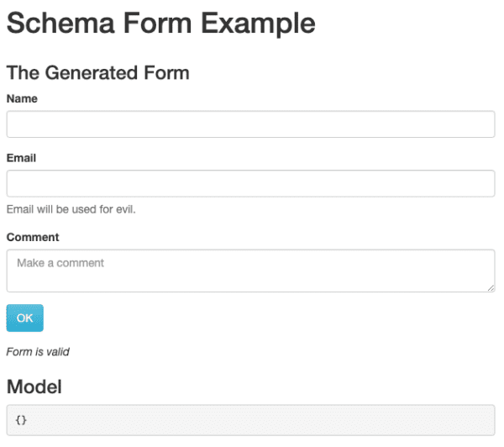Image resolution: width=504 pixels, height=447 pixels.
Task: Click the word 'Schema' in the page title
Action: [x=60, y=23]
